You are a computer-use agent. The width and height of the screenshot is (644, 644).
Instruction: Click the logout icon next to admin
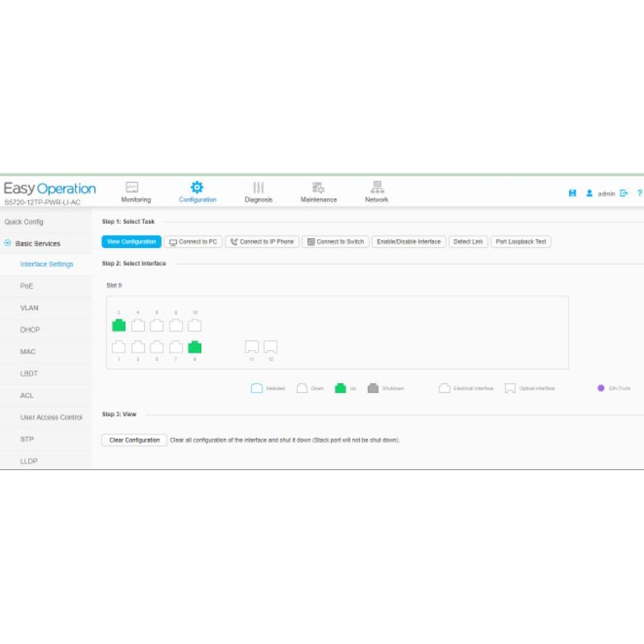click(x=624, y=193)
